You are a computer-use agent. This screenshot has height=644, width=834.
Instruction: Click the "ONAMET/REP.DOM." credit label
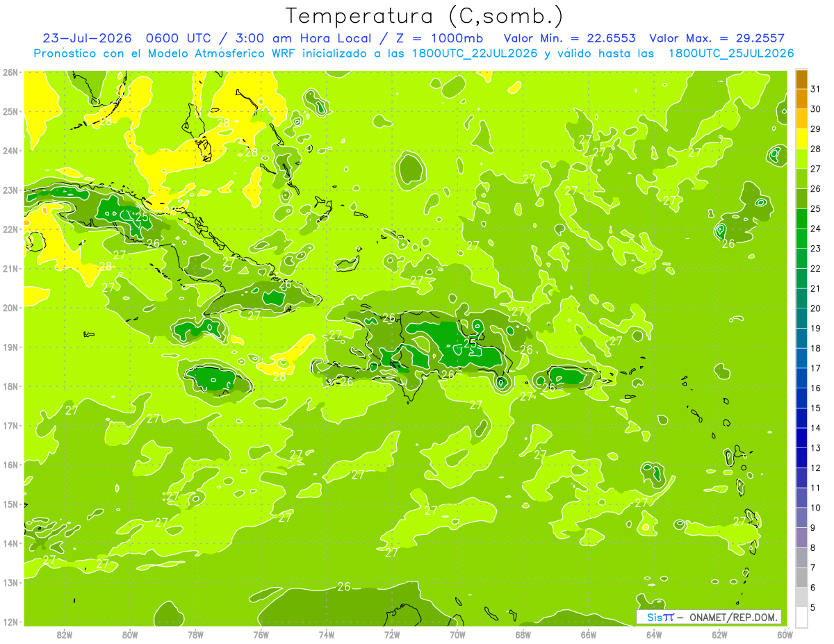[x=733, y=617]
